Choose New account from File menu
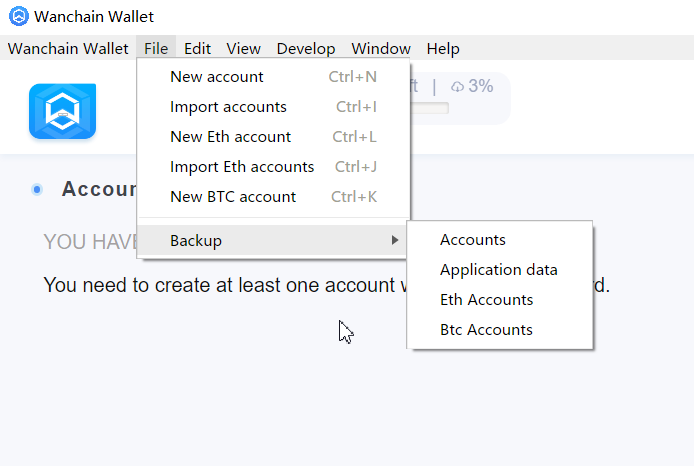The width and height of the screenshot is (694, 466). [x=274, y=77]
